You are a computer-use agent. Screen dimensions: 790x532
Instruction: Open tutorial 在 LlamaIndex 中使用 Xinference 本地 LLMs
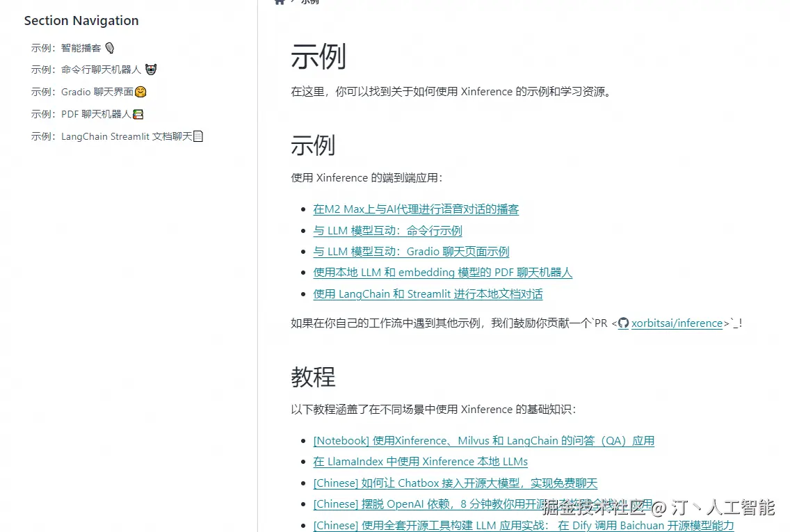tap(420, 462)
